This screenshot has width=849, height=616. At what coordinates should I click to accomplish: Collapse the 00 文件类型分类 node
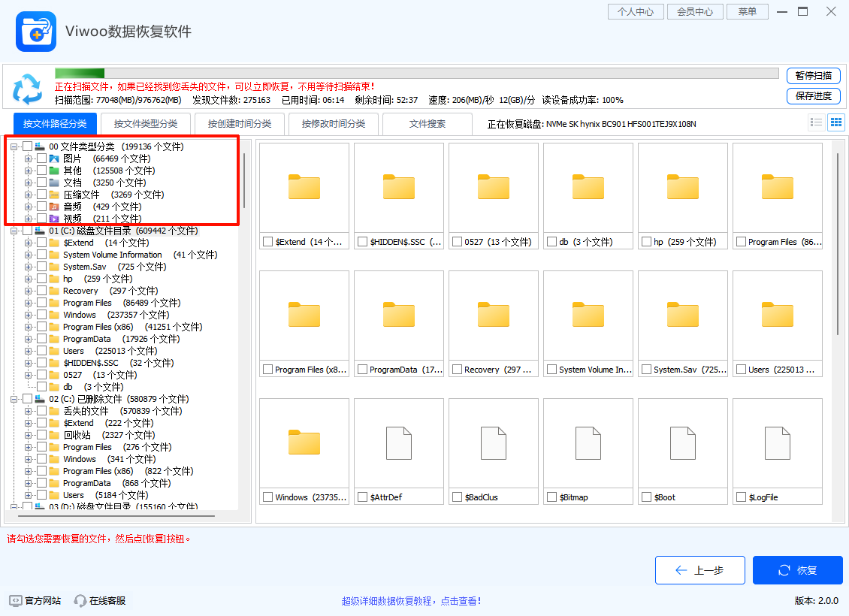click(x=13, y=146)
